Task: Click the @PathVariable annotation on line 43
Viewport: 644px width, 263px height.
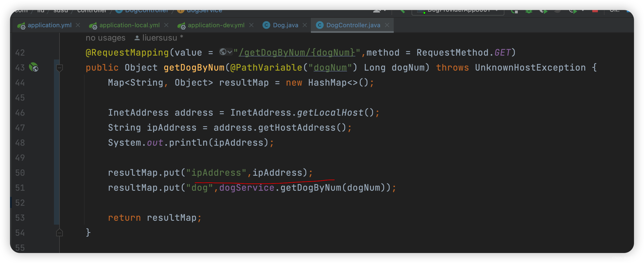Action: [266, 68]
